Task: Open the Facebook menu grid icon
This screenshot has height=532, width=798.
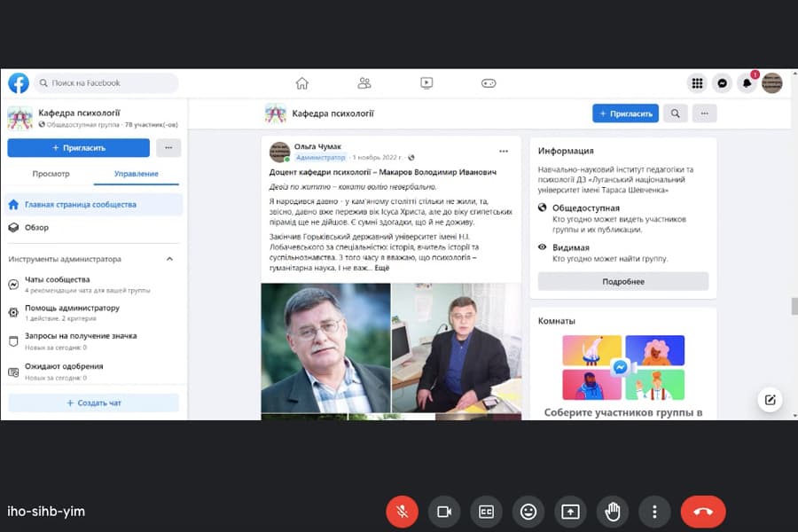Action: [697, 83]
